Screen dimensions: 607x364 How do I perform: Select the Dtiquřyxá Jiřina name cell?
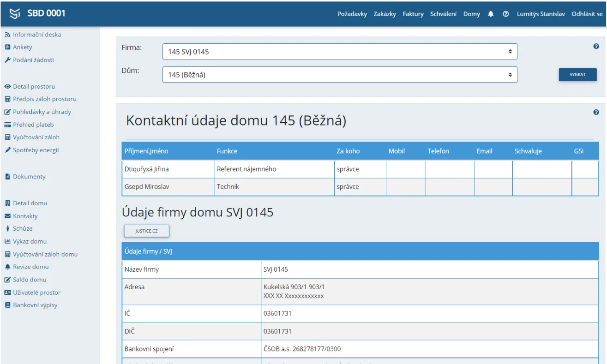pos(168,169)
